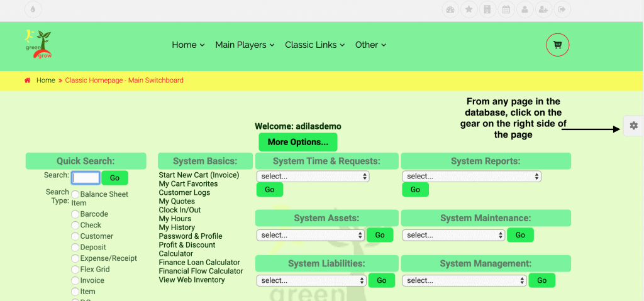644x301 pixels.
Task: Click the Quick Search: header
Action: (x=86, y=161)
